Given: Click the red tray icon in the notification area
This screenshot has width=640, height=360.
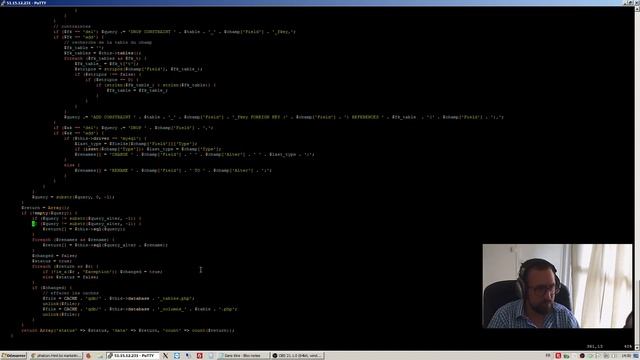Looking at the screenshot, I should tap(558, 356).
